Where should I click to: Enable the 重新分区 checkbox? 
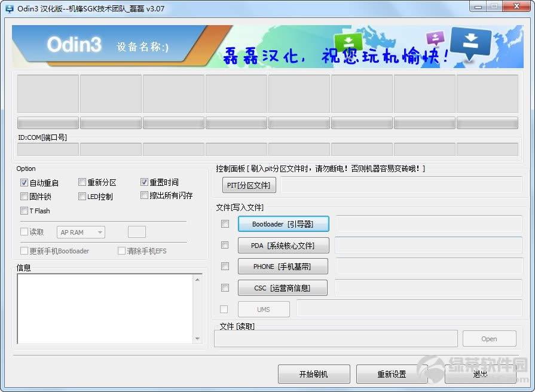point(82,182)
